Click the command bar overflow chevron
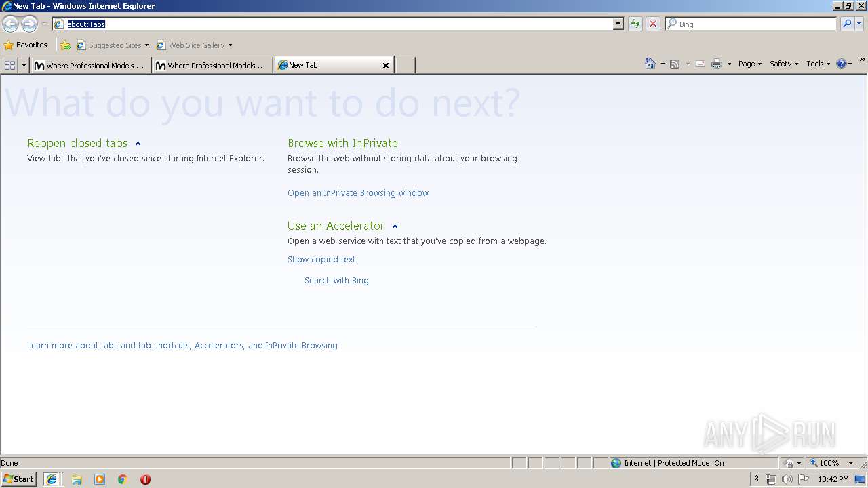868x488 pixels. tap(863, 60)
